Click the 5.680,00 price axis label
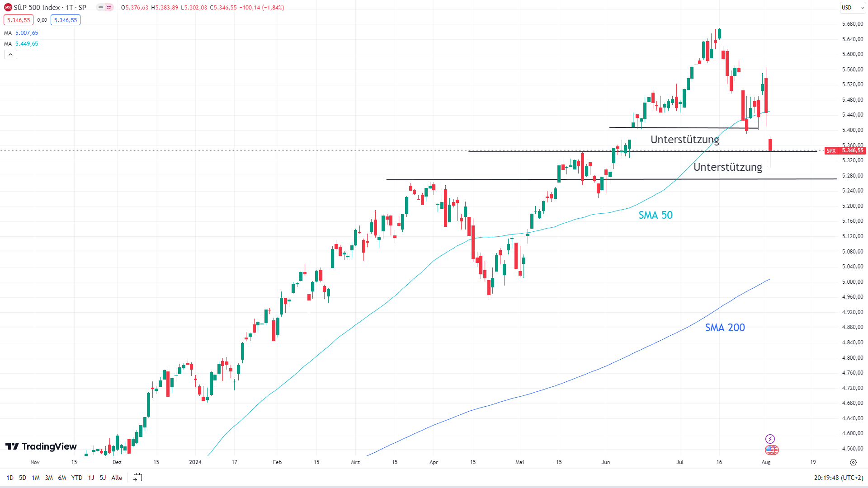 coord(853,24)
